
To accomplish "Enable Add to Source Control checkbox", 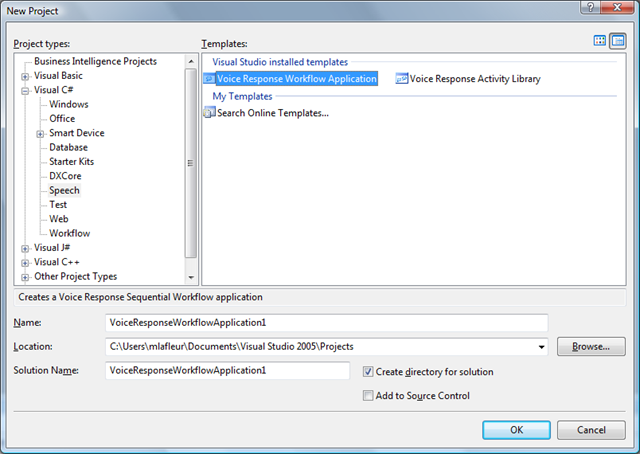I will click(x=368, y=396).
